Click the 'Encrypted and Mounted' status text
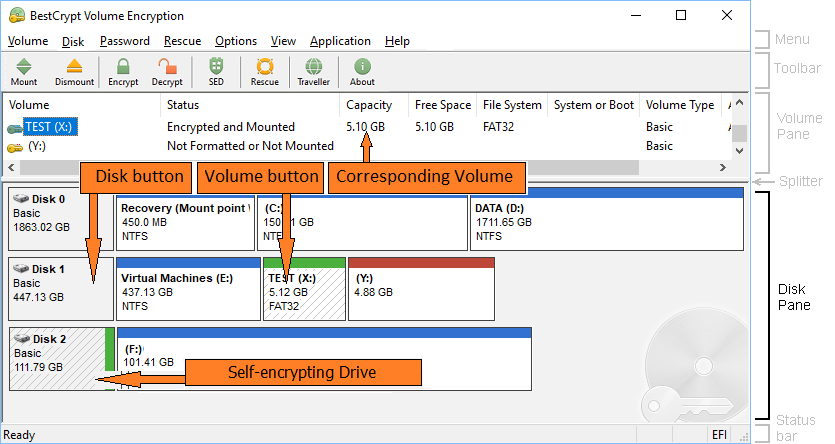 point(231,127)
